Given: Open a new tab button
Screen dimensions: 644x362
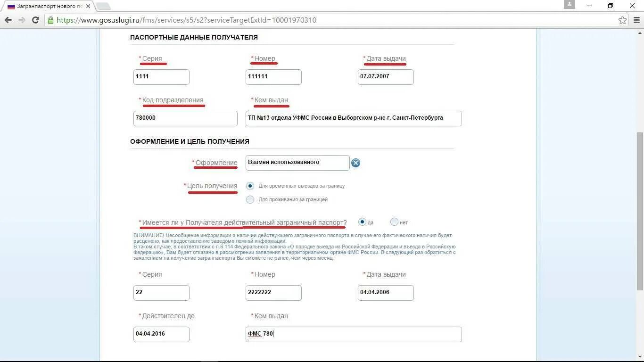Looking at the screenshot, I should [103, 6].
